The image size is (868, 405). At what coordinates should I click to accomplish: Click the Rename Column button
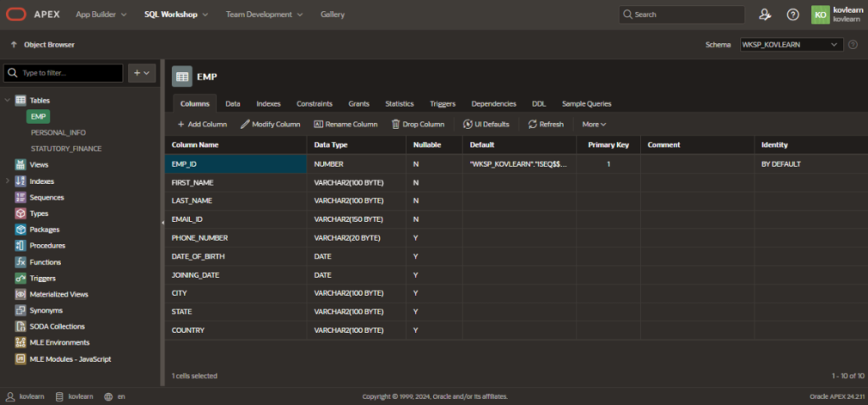[346, 124]
